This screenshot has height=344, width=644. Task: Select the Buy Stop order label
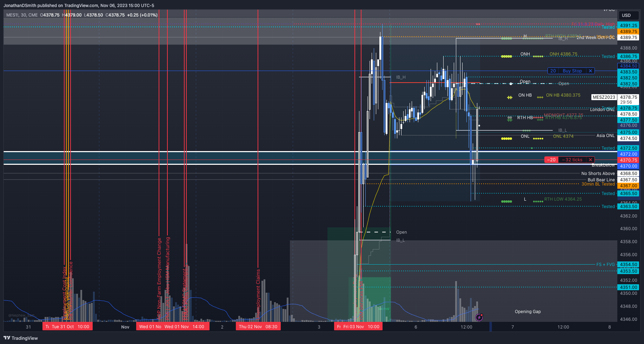coord(572,71)
